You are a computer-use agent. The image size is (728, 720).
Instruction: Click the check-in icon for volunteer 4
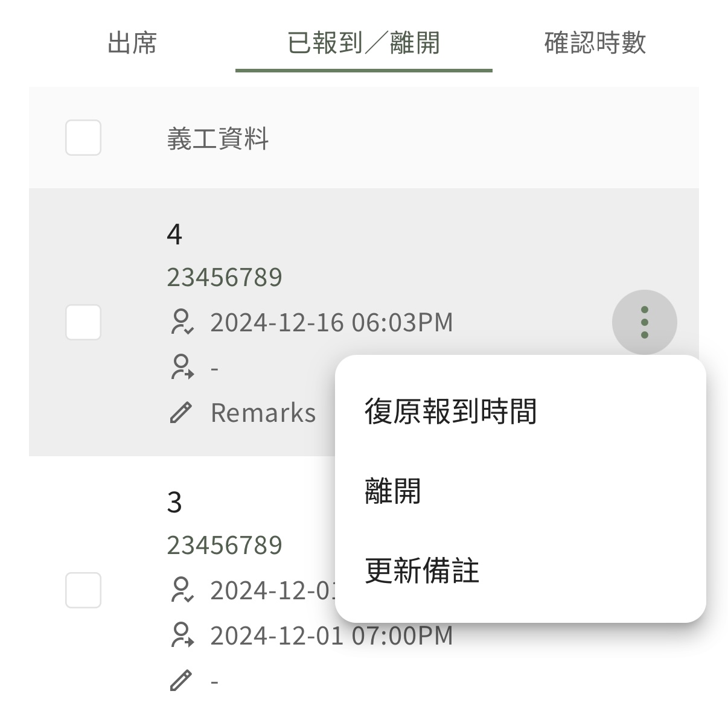coord(182,322)
